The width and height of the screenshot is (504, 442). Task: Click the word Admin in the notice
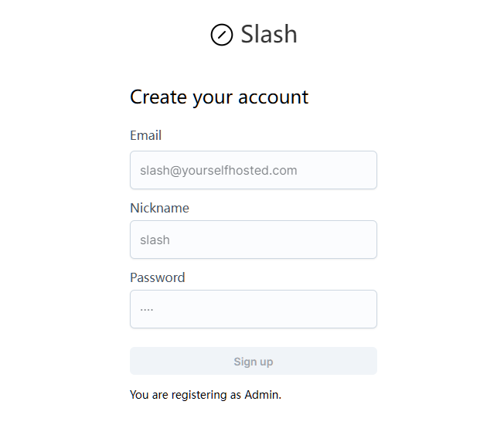tap(262, 395)
